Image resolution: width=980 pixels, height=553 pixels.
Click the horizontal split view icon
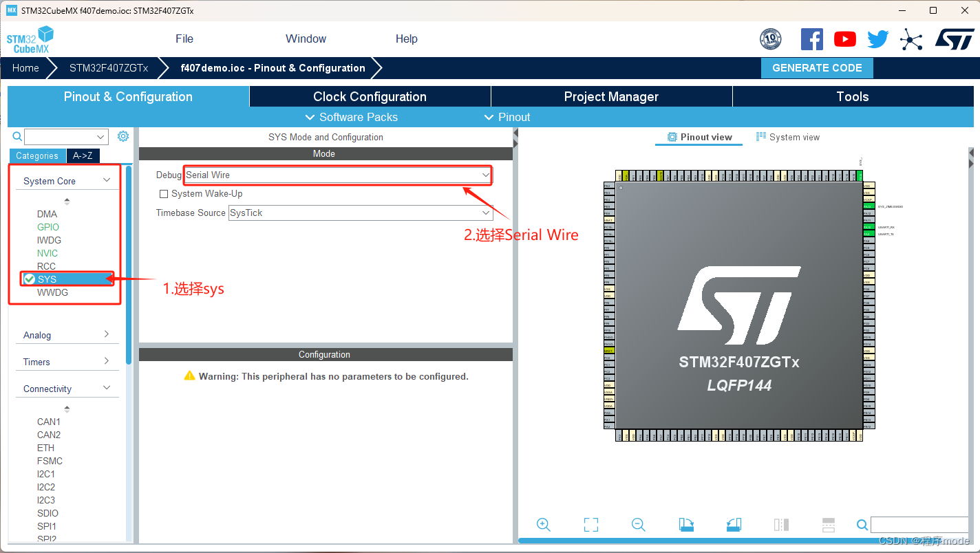829,525
